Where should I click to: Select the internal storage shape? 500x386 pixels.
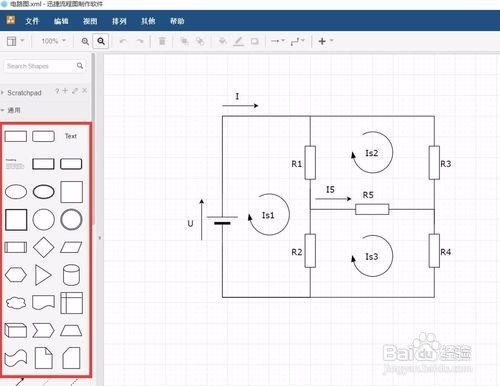(71, 303)
